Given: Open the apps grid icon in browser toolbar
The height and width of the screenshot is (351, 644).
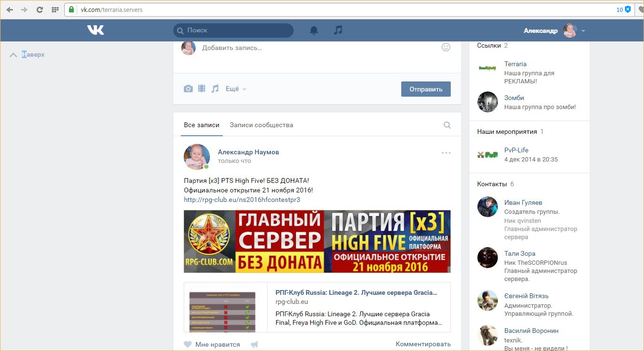Looking at the screenshot, I should tap(55, 10).
